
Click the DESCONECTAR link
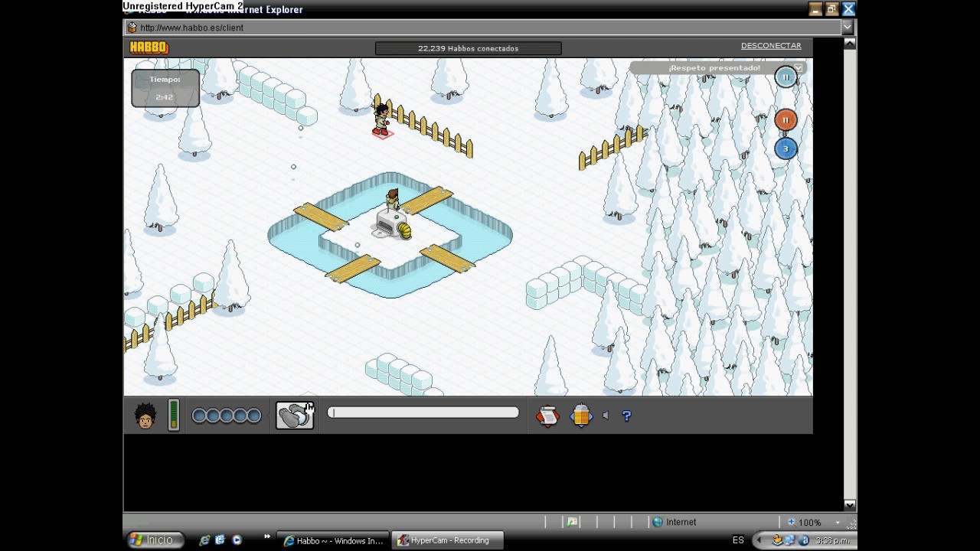[771, 46]
